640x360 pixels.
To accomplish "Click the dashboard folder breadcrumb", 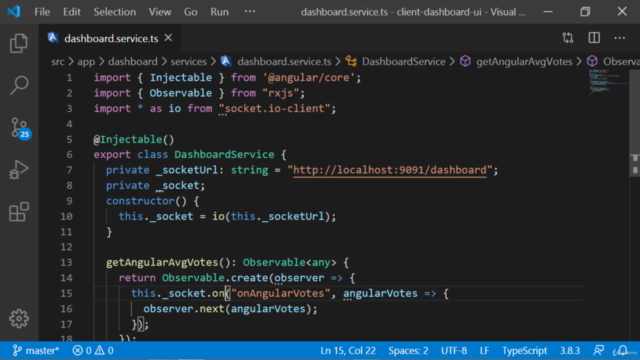I will (133, 62).
